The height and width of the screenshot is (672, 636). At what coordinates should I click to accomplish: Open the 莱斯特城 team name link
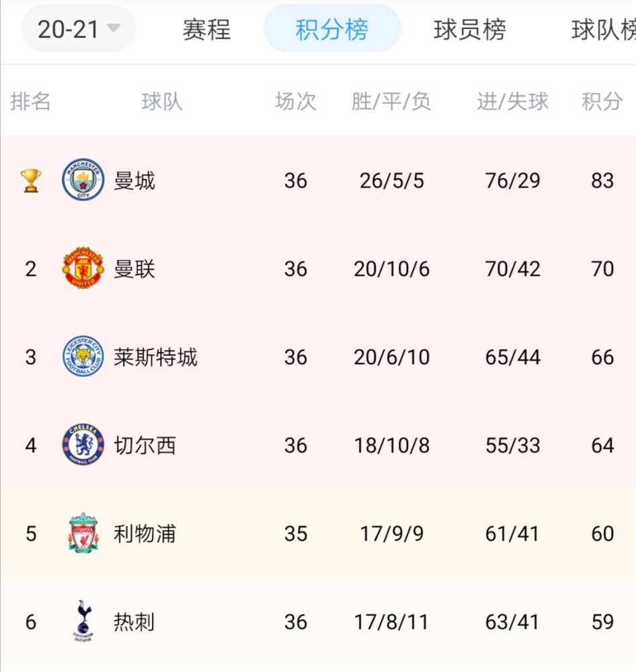tap(155, 357)
